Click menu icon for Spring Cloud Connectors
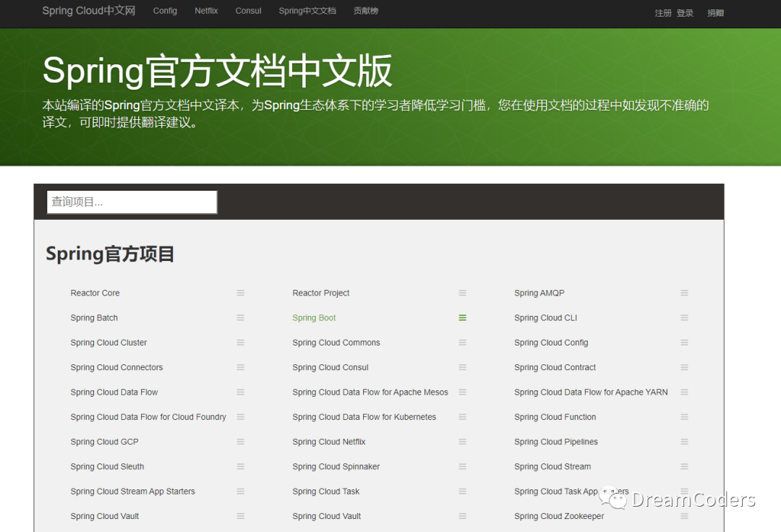 coord(241,367)
